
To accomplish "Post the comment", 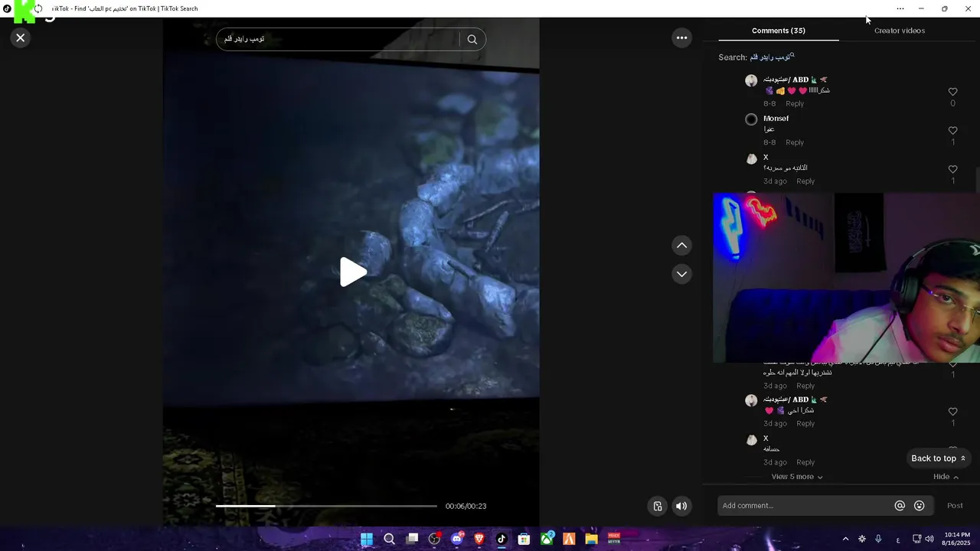I will [x=955, y=506].
